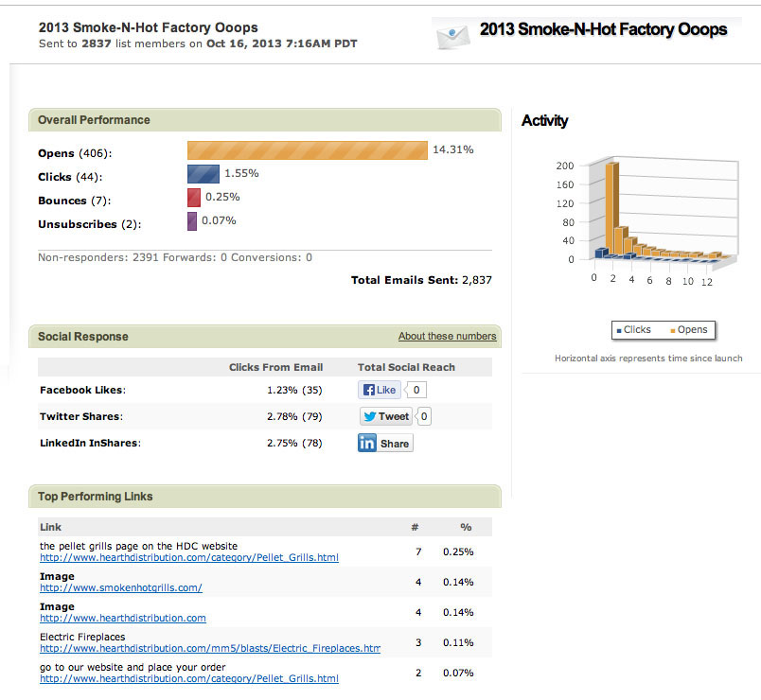Click the red Bounces performance bar
This screenshot has width=761, height=700.
click(x=193, y=198)
